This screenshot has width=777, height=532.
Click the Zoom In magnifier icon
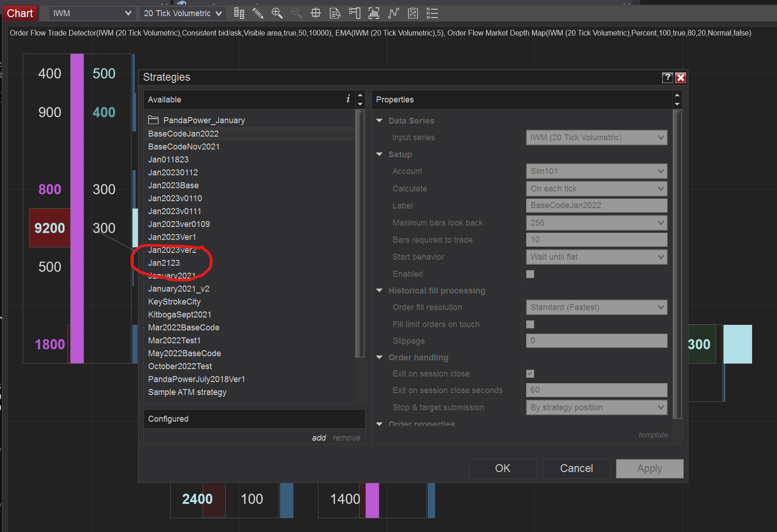(277, 13)
